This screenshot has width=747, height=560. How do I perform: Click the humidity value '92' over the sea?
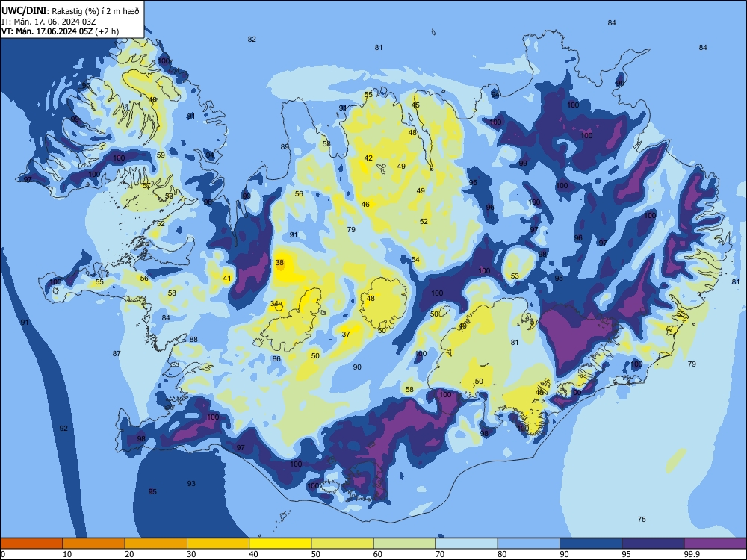click(63, 428)
